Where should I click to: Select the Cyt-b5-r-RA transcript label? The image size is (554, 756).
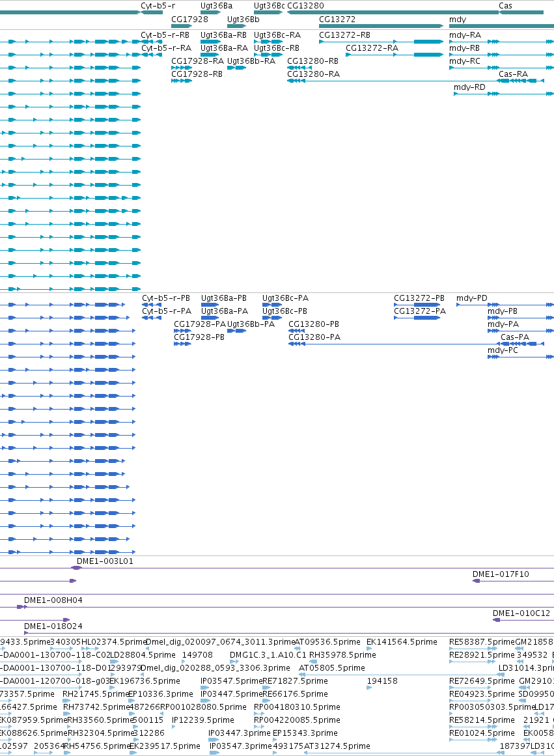click(167, 48)
